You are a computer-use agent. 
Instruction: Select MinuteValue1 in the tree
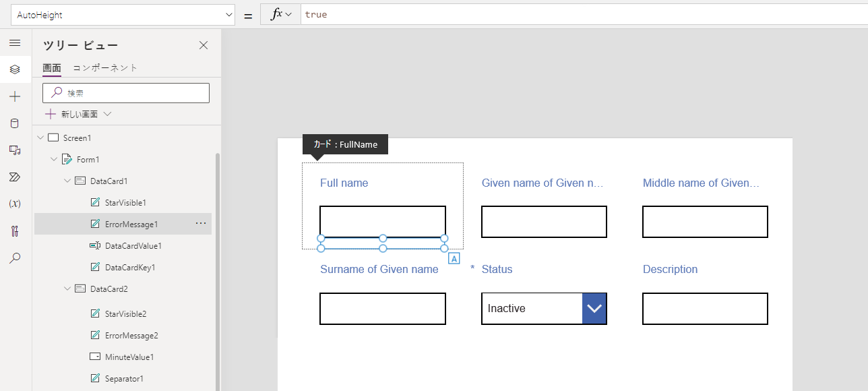point(129,357)
